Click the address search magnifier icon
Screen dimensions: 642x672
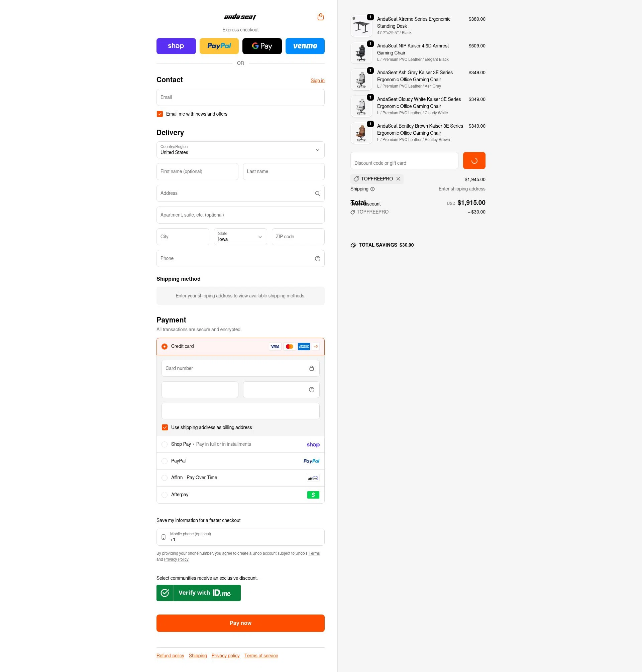coord(317,193)
